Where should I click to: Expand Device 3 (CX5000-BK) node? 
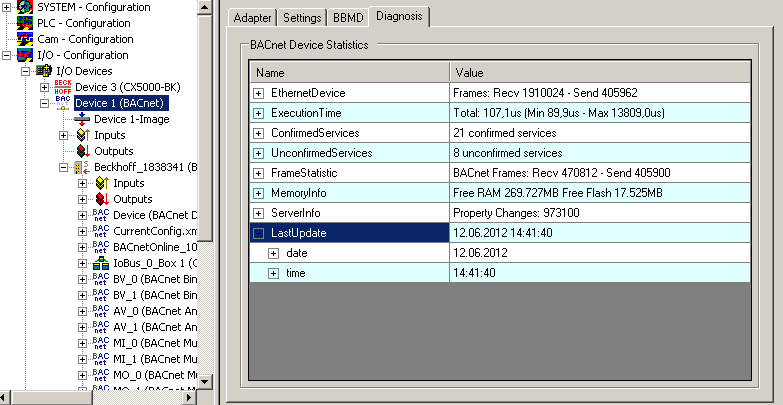[x=44, y=87]
